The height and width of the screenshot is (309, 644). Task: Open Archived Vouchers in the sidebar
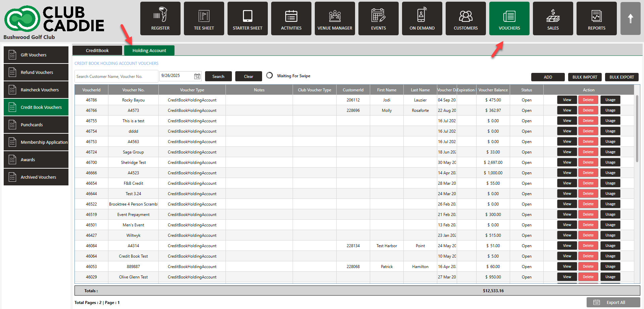coord(36,177)
